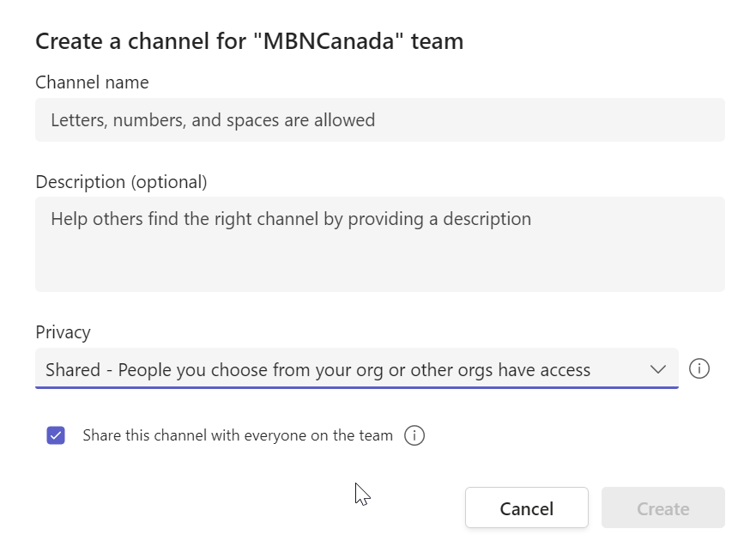Click the chevron arrow in Privacy field
Image resolution: width=756 pixels, height=547 pixels.
tap(657, 369)
